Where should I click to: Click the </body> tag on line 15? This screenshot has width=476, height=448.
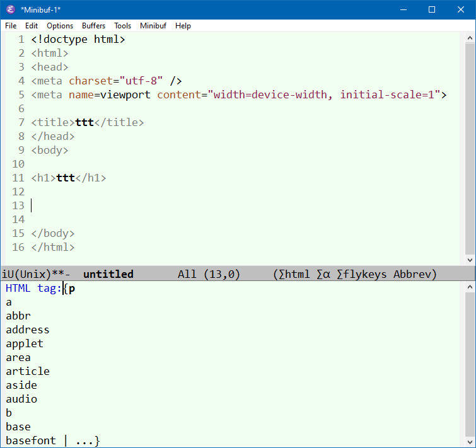point(53,233)
